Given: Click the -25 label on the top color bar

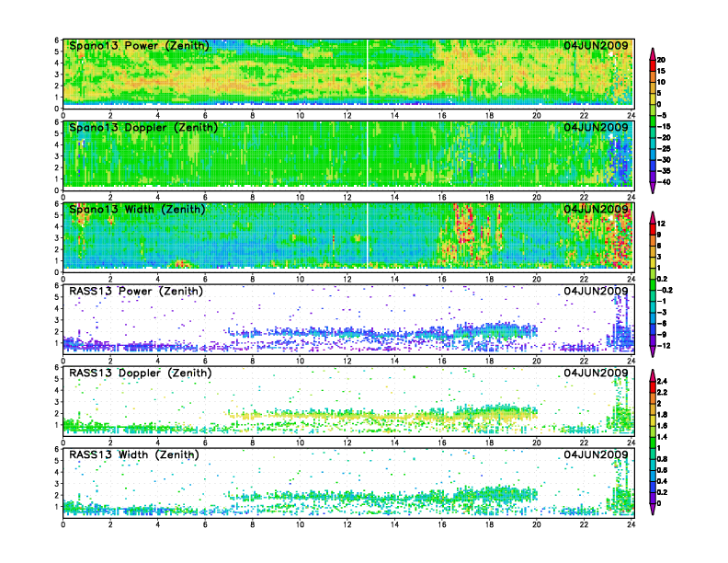Looking at the screenshot, I should pos(664,149).
